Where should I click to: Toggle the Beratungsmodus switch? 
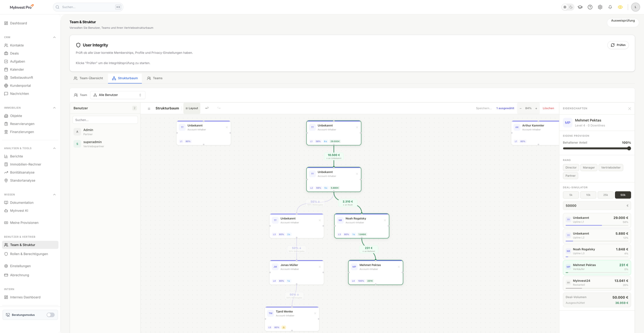[x=50, y=315]
